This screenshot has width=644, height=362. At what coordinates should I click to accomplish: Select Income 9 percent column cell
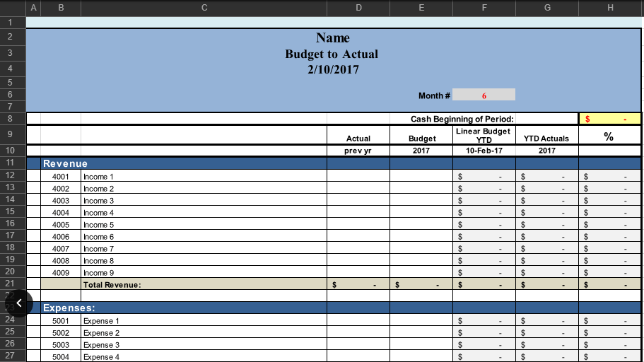pyautogui.click(x=610, y=273)
